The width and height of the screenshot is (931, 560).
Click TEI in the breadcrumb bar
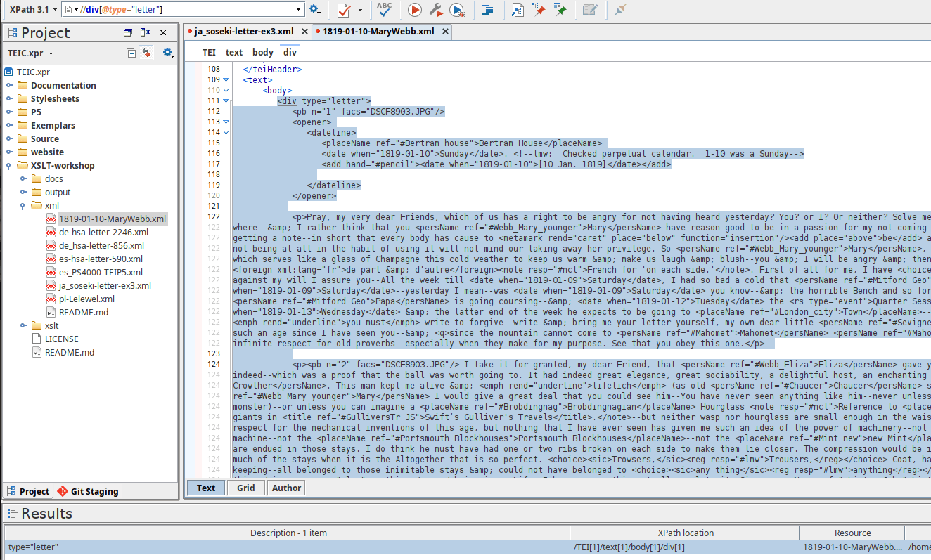click(x=209, y=52)
